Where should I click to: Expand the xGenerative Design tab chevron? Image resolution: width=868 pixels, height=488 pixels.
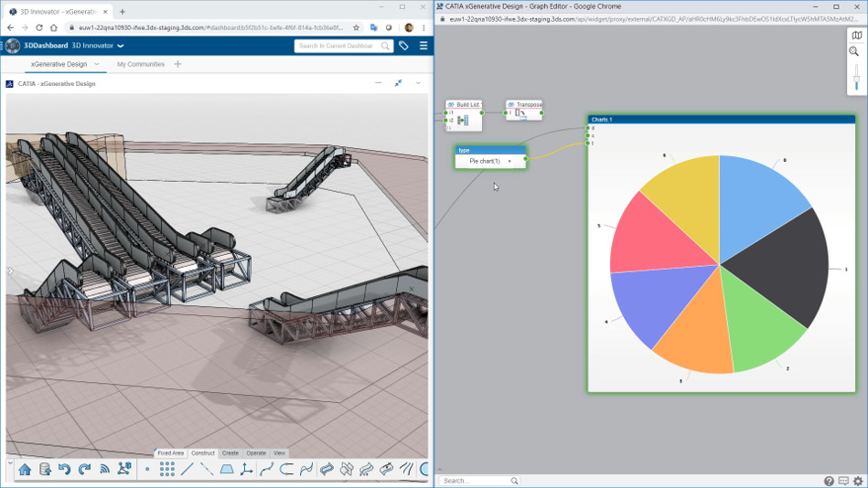(x=97, y=65)
